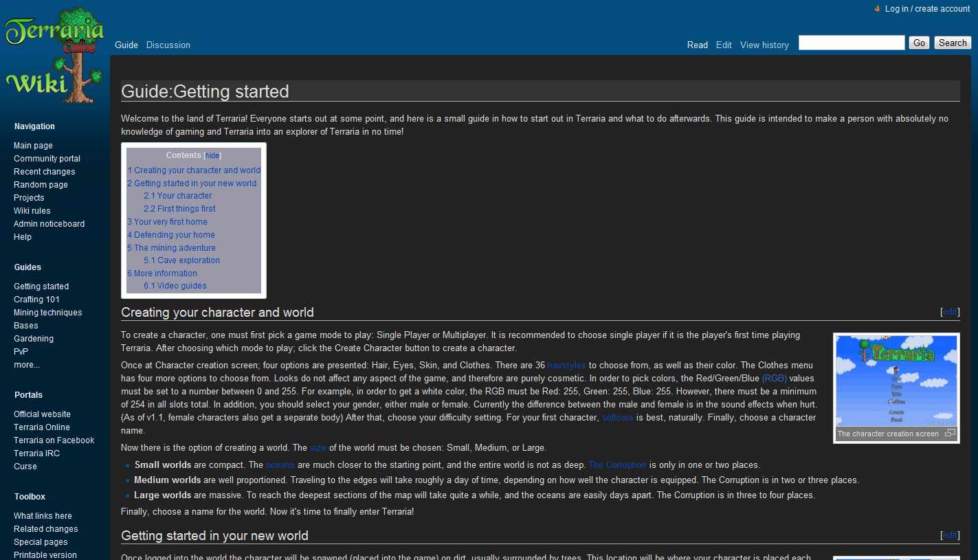Viewport: 978px width, 560px height.
Task: Open What links here
Action: click(43, 516)
